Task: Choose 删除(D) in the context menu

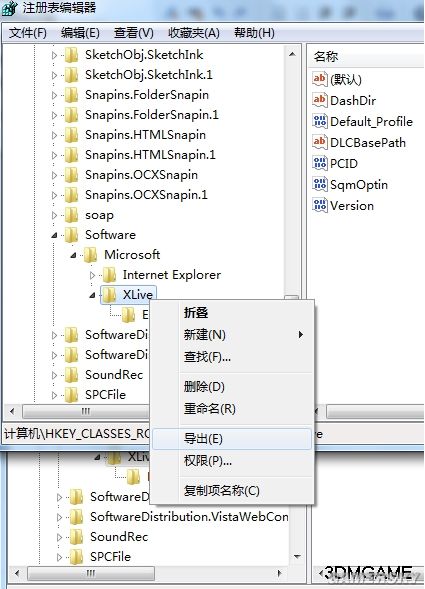Action: point(204,387)
